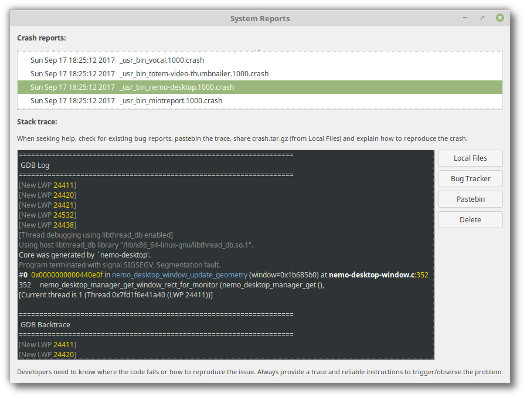Select the _usr_bin_mintreport.1000.crash report

[260, 101]
